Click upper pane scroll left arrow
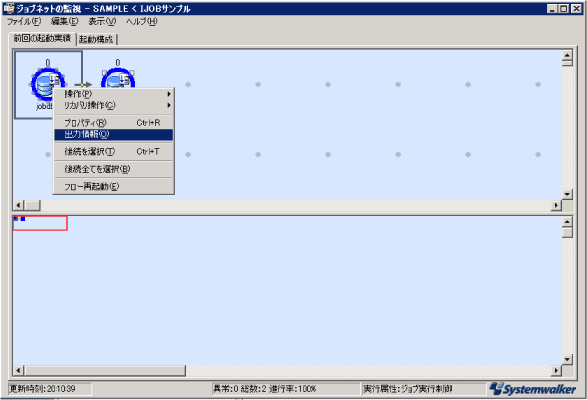587x400 pixels. [18, 205]
